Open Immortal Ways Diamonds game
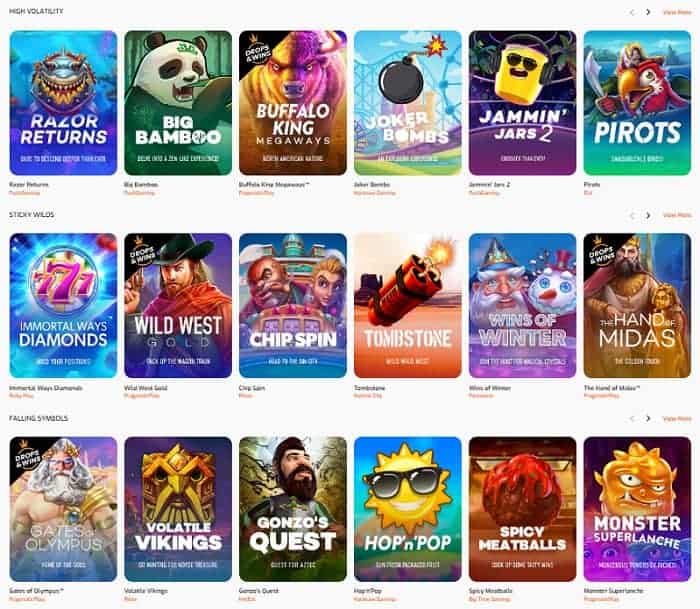The image size is (700, 609). 63,305
